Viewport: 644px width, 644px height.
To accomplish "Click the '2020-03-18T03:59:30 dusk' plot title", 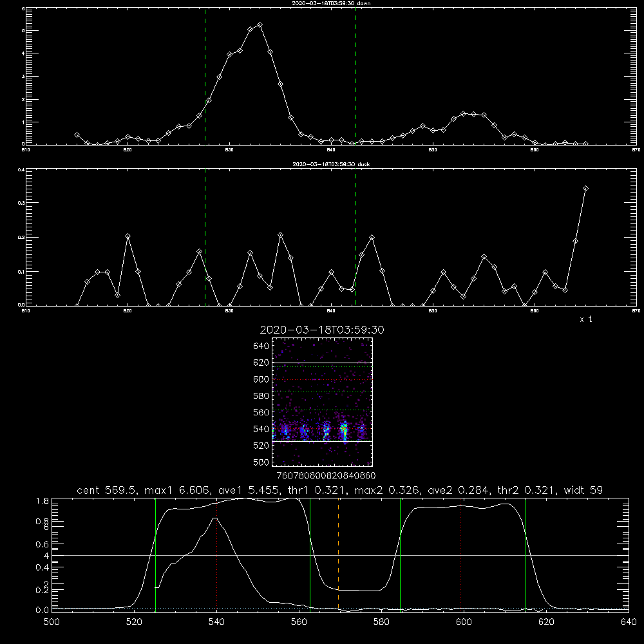I will coord(331,164).
